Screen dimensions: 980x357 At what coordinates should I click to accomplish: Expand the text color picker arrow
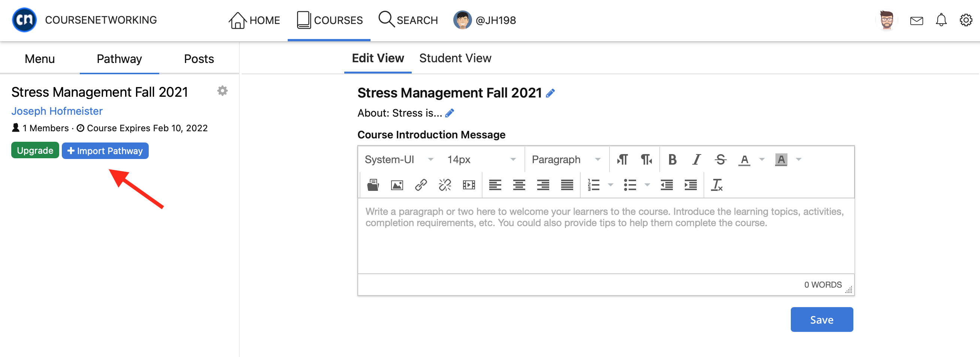click(762, 159)
